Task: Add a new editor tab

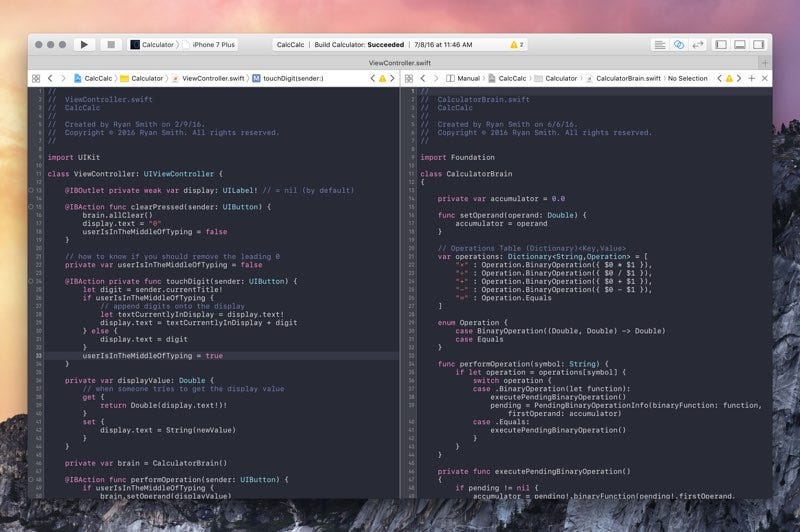Action: (x=764, y=63)
